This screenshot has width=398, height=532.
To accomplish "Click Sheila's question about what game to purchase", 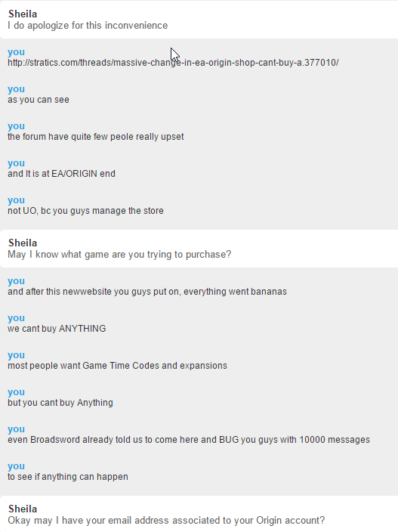I will coord(119,255).
